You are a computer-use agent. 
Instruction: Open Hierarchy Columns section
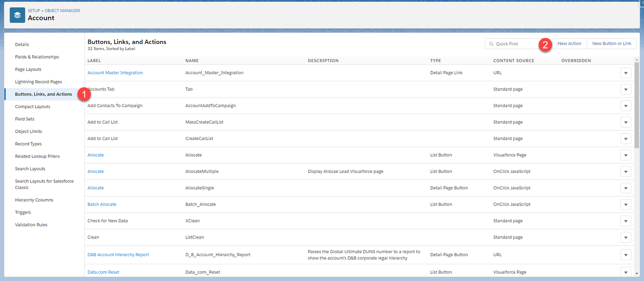pos(34,200)
